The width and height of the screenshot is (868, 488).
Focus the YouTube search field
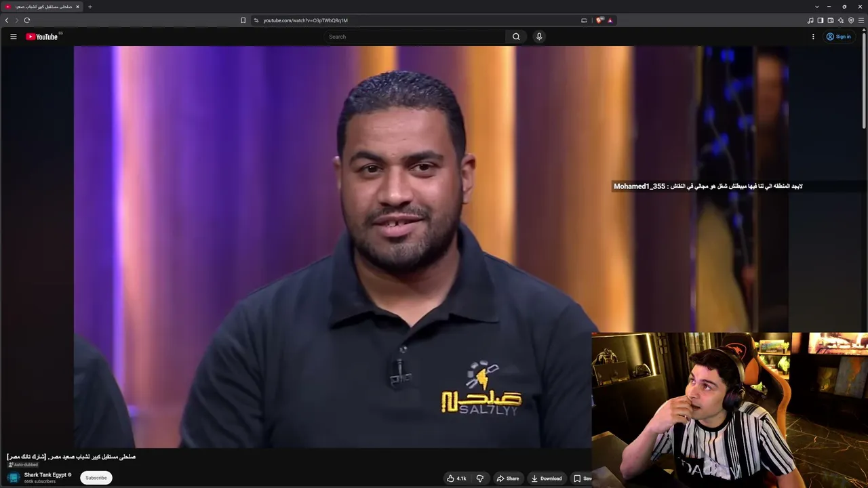[415, 37]
